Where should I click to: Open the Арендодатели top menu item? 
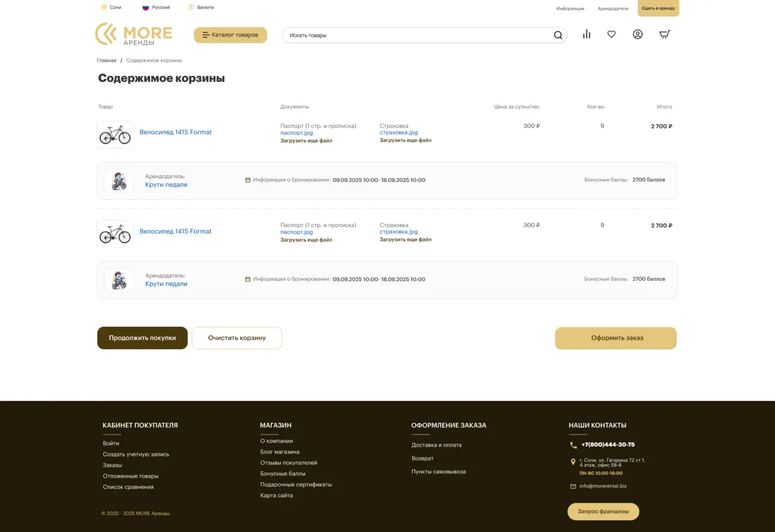click(613, 8)
